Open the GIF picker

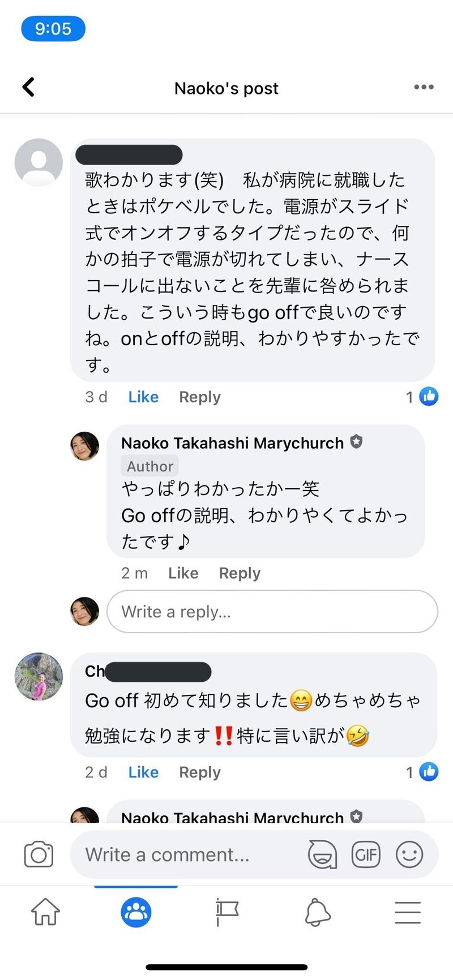pos(366,854)
